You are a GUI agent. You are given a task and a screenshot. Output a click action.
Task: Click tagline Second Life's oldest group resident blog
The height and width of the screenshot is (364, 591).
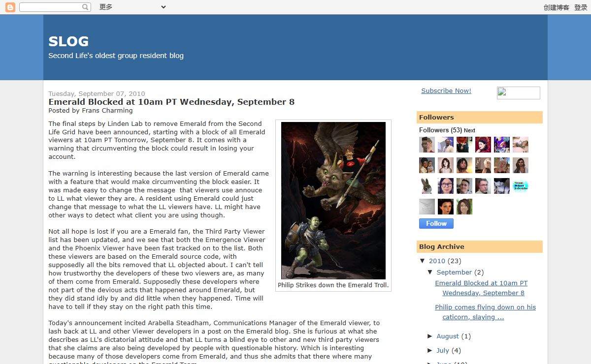(116, 56)
